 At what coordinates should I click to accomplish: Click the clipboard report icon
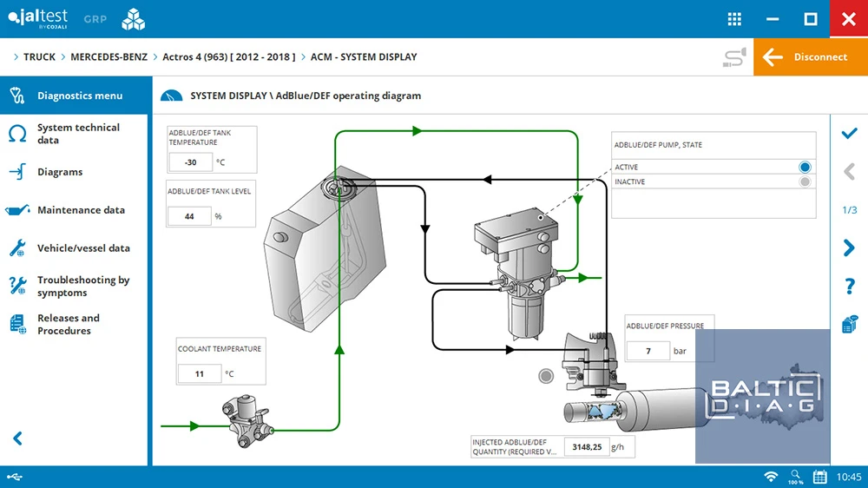[x=849, y=324]
